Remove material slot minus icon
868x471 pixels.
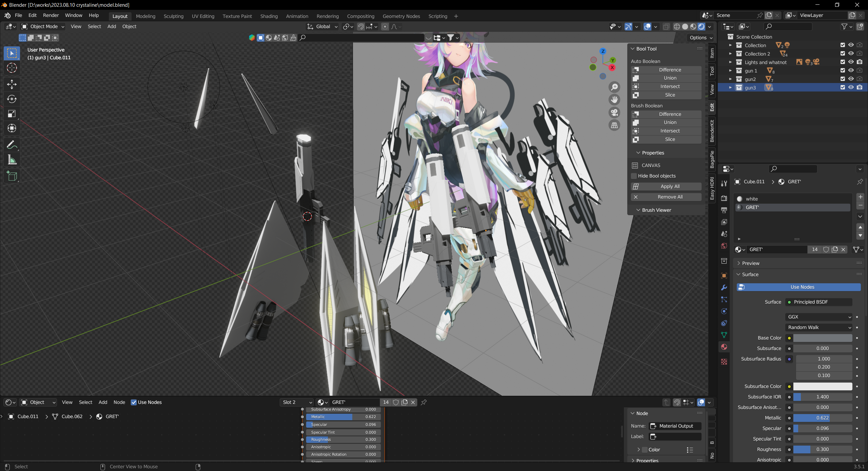(860, 205)
